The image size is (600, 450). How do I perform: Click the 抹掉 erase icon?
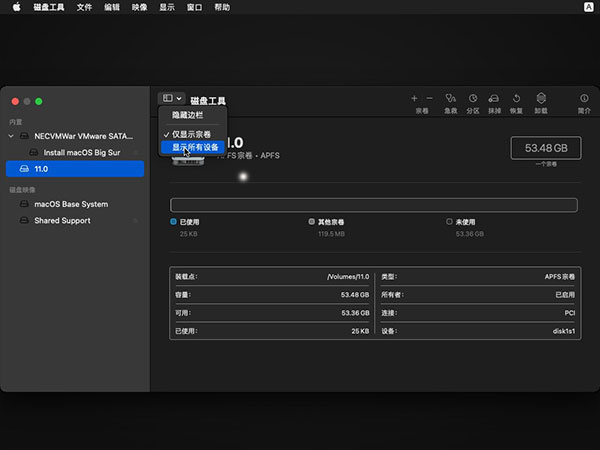(494, 98)
